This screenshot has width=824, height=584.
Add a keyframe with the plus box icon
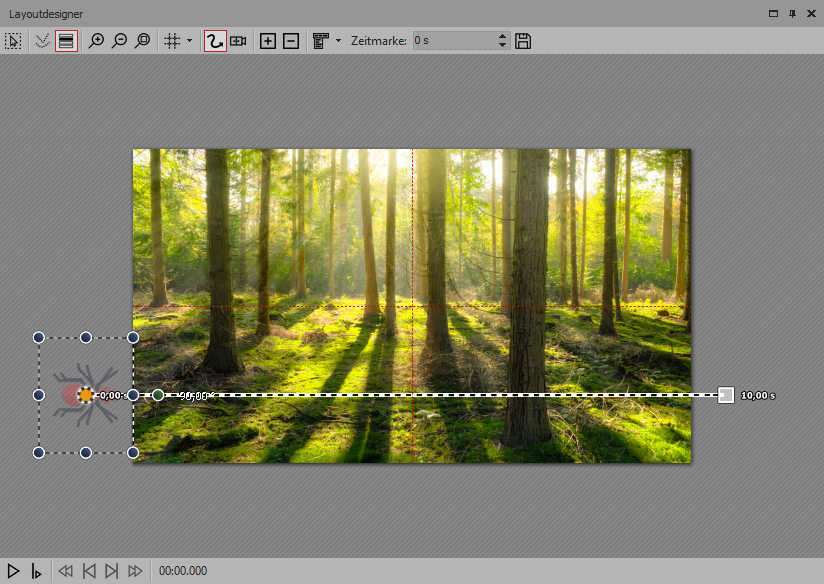pos(267,41)
